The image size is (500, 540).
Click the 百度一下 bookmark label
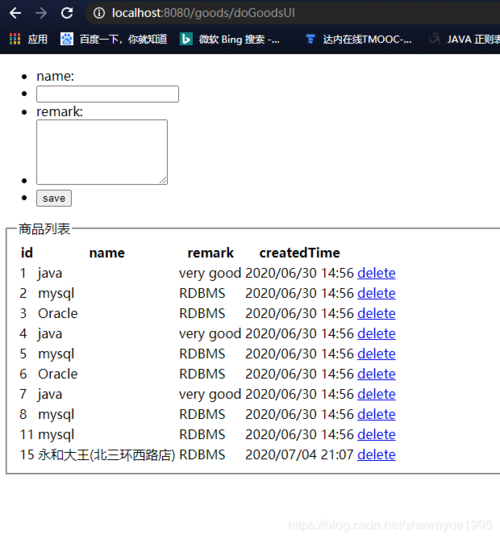123,39
